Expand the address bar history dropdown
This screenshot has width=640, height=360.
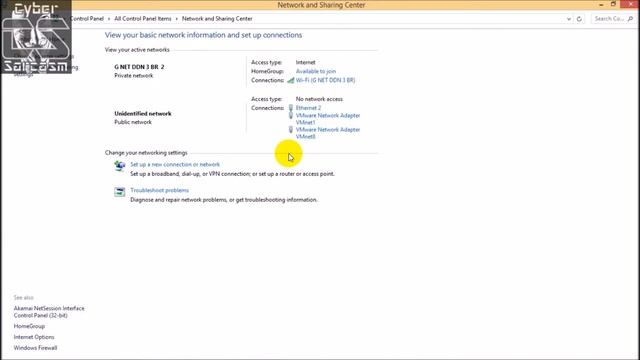569,19
